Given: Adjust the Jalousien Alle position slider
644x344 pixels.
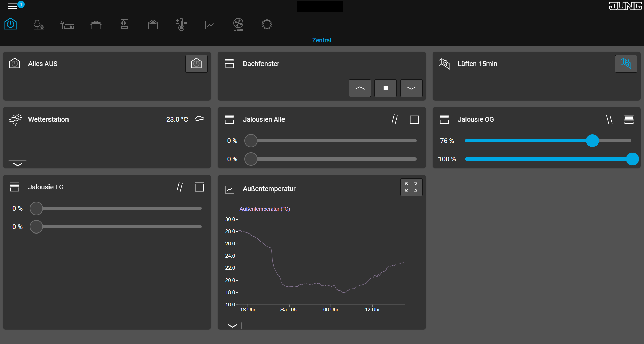Looking at the screenshot, I should click(x=331, y=141).
